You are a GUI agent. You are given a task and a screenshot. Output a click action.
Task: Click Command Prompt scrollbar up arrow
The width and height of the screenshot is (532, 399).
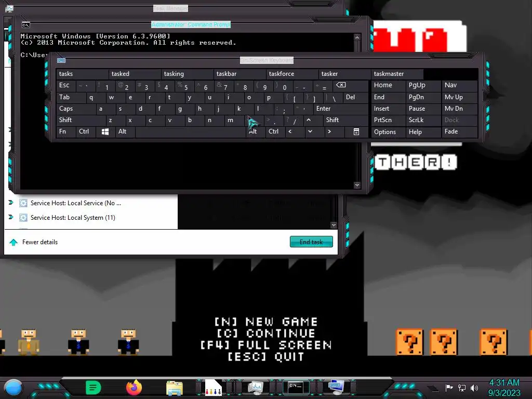[x=357, y=37]
